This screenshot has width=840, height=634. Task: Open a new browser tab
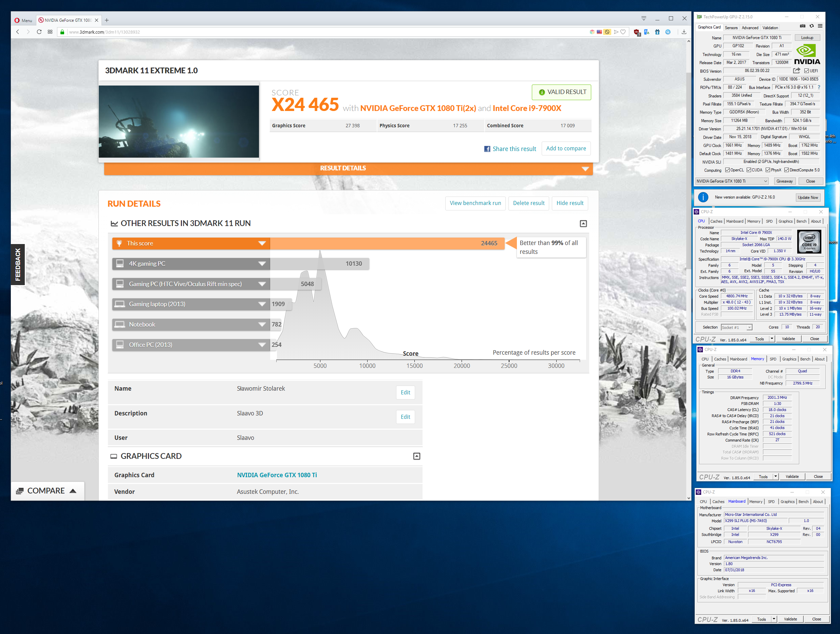tap(107, 20)
